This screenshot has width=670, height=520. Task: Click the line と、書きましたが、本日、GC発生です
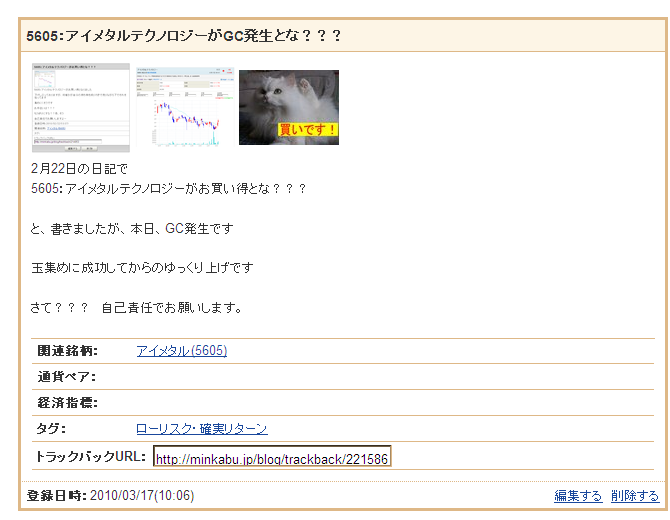[x=132, y=229]
